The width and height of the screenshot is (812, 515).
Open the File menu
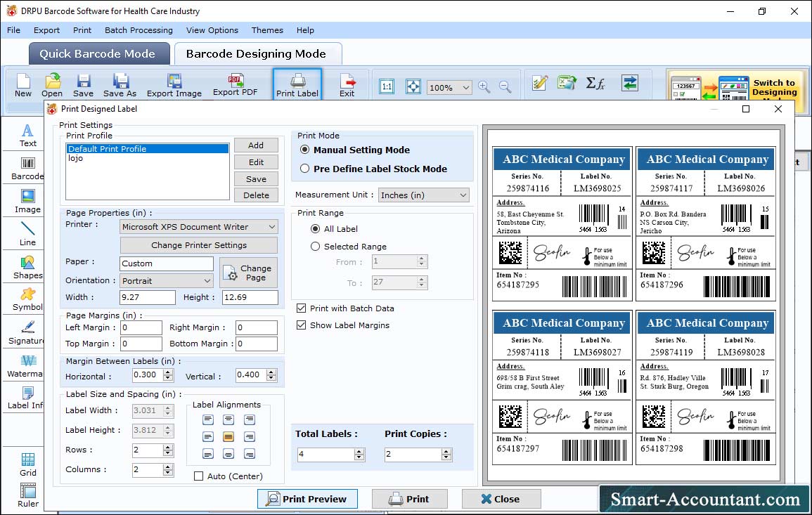coord(14,30)
